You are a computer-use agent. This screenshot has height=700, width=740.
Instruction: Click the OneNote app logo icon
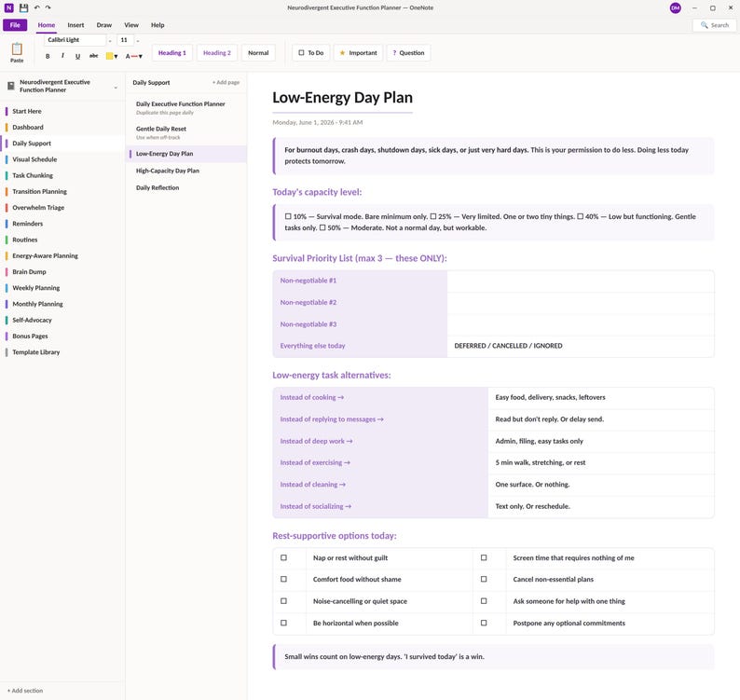[x=9, y=7]
